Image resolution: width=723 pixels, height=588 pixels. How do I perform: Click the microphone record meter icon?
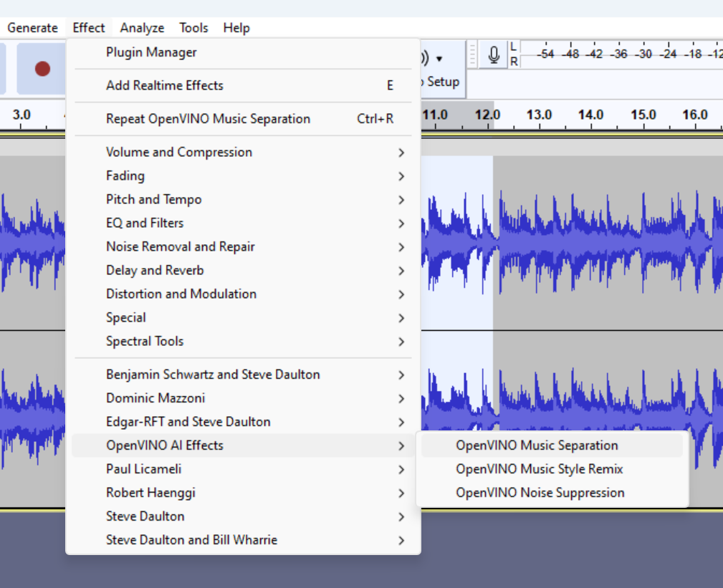pos(494,55)
